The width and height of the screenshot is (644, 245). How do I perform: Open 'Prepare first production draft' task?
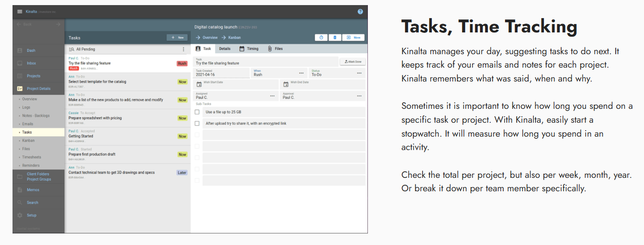127,154
